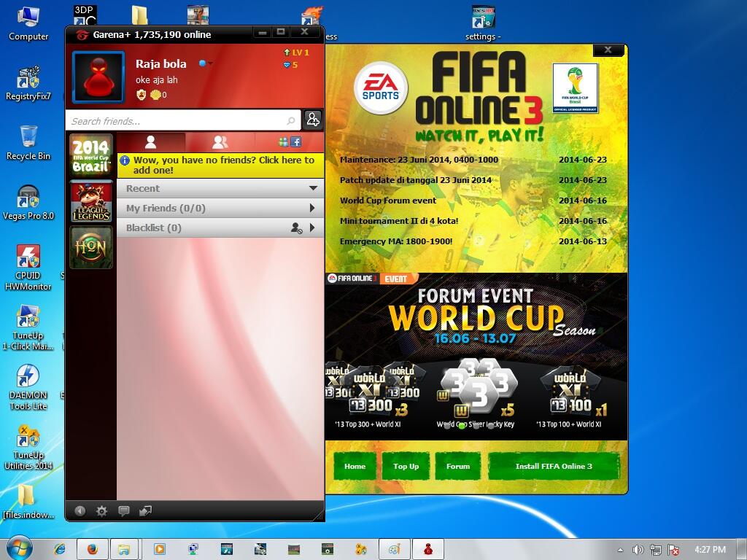Image resolution: width=747 pixels, height=560 pixels.
Task: Click into the Search friends field
Action: 183,121
